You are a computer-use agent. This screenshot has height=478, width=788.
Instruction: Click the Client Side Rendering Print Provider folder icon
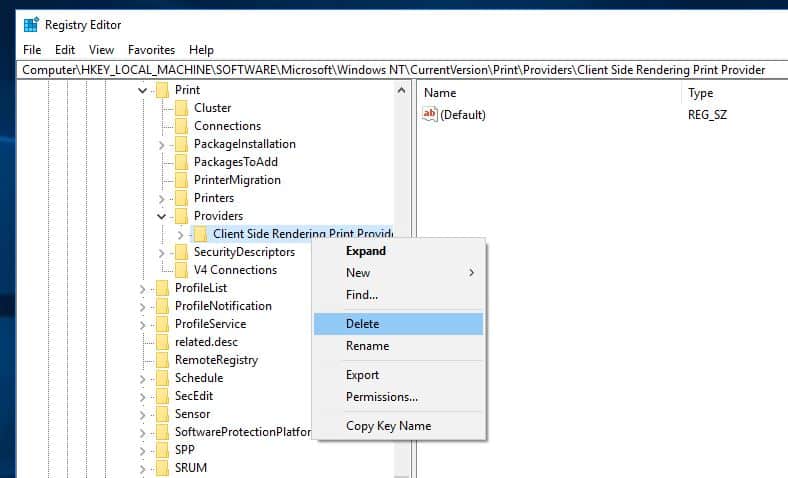pos(201,234)
